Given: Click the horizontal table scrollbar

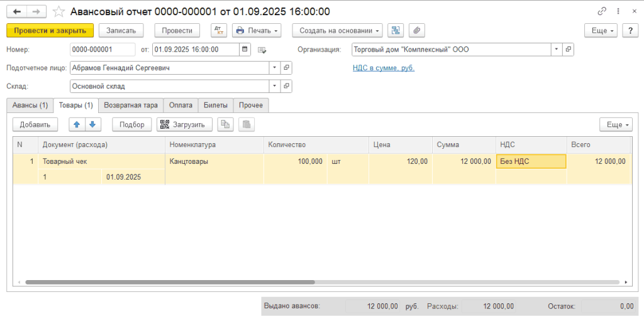Looking at the screenshot, I should click(170, 282).
